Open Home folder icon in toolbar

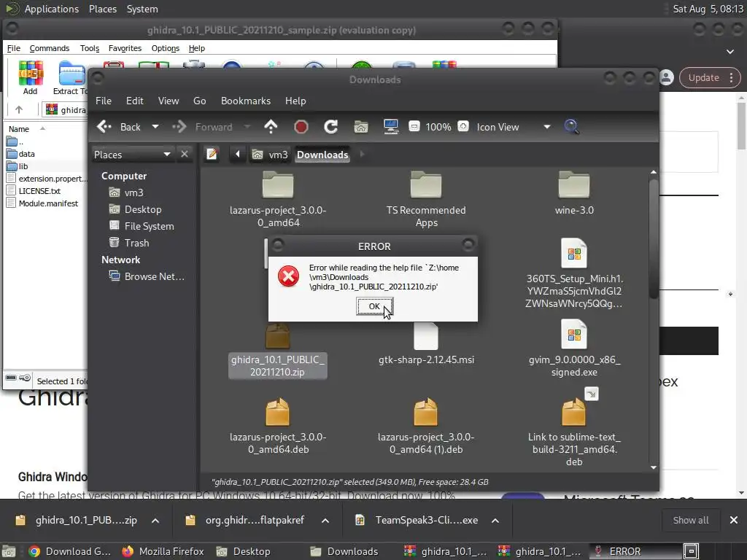[361, 127]
